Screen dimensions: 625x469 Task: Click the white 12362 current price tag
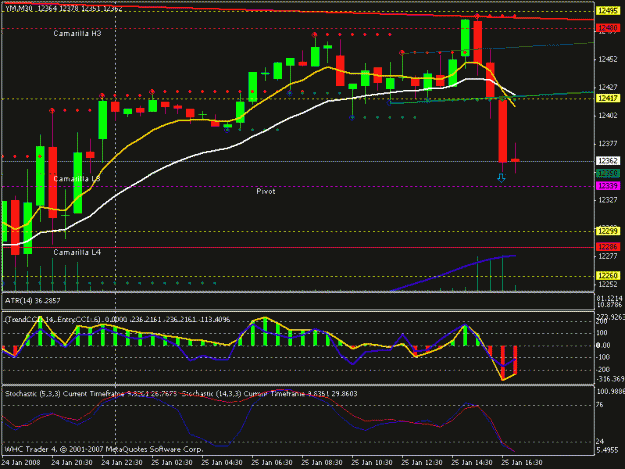click(608, 161)
